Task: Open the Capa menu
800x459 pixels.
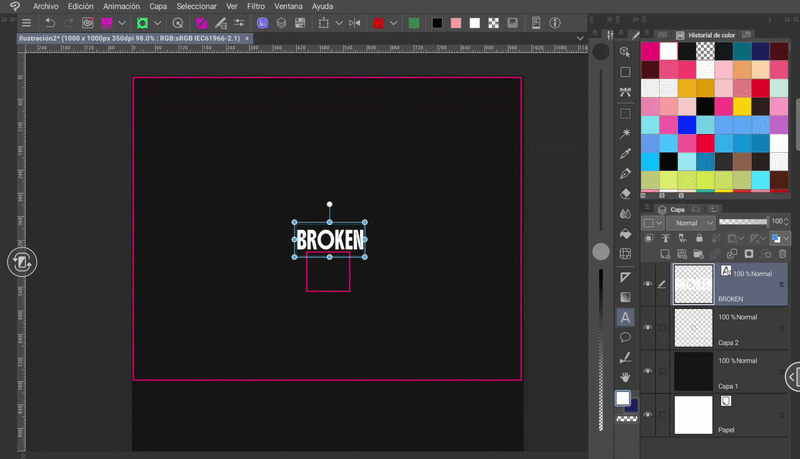Action: (158, 6)
